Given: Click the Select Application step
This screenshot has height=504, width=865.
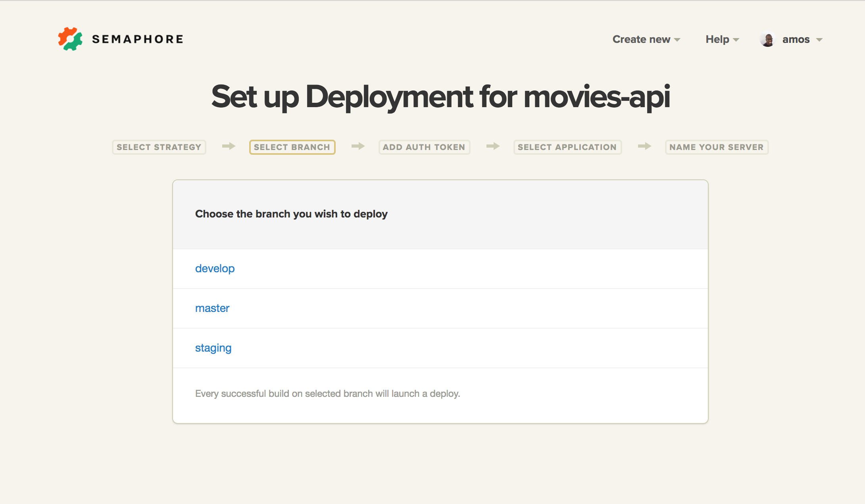Looking at the screenshot, I should 567,147.
